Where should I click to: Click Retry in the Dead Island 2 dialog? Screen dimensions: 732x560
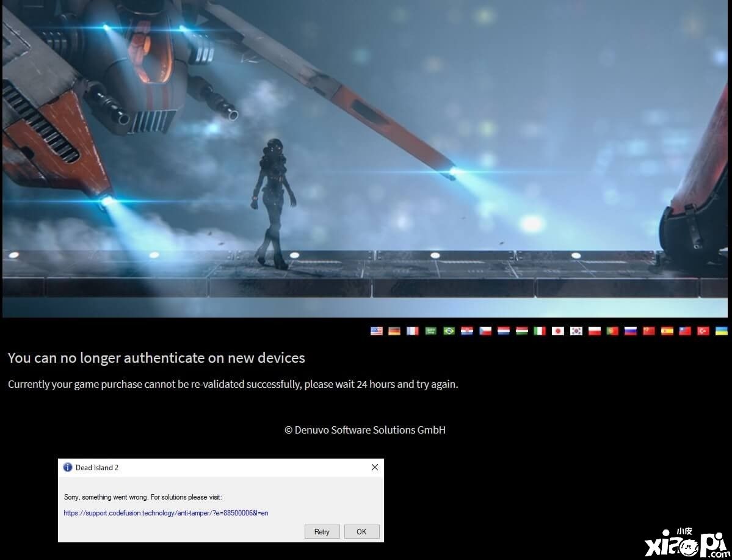click(322, 531)
